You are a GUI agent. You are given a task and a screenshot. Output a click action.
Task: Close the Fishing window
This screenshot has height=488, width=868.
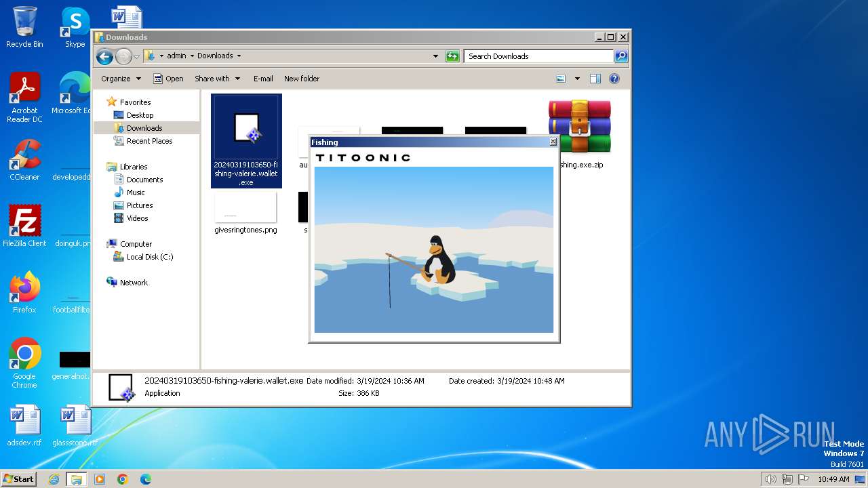[553, 142]
